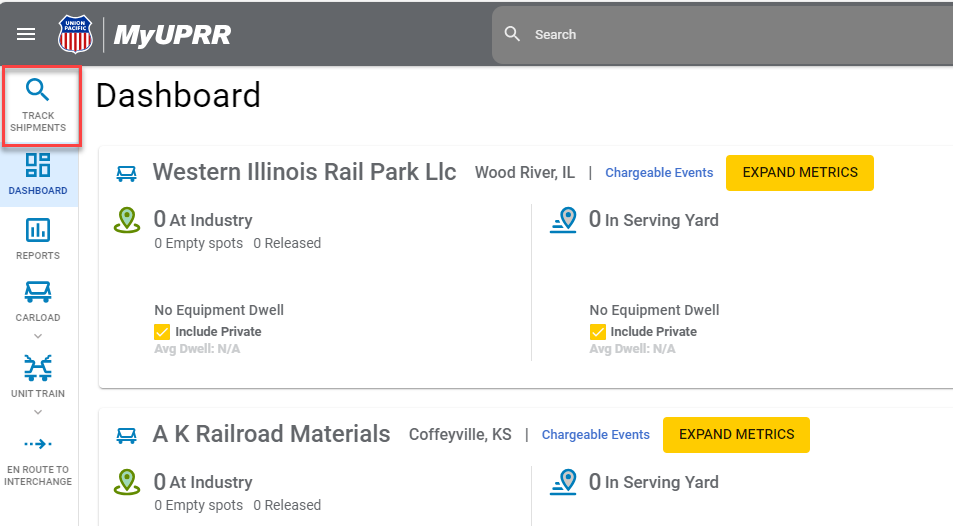This screenshot has height=526, width=953.
Task: Click the Dashboard page title
Action: pyautogui.click(x=178, y=95)
